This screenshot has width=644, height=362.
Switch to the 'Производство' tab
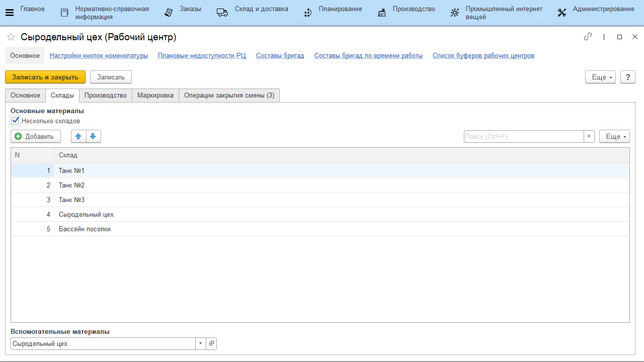(x=106, y=95)
